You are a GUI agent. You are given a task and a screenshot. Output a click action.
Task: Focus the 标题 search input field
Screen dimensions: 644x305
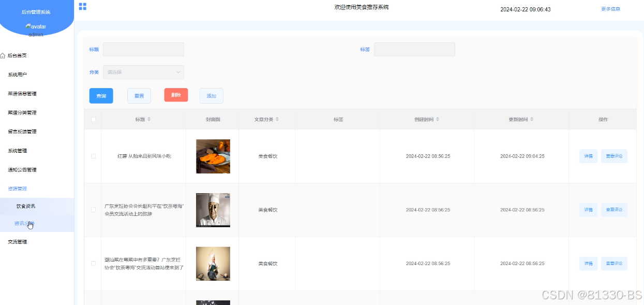click(x=143, y=49)
